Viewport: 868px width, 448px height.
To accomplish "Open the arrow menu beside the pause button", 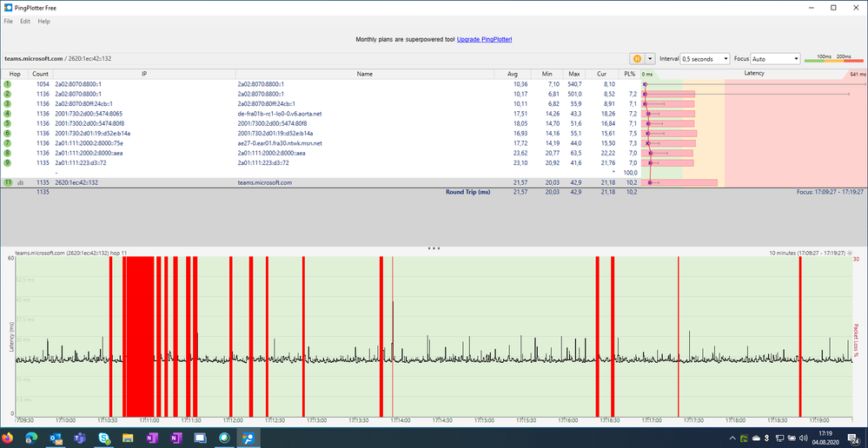I will 650,59.
